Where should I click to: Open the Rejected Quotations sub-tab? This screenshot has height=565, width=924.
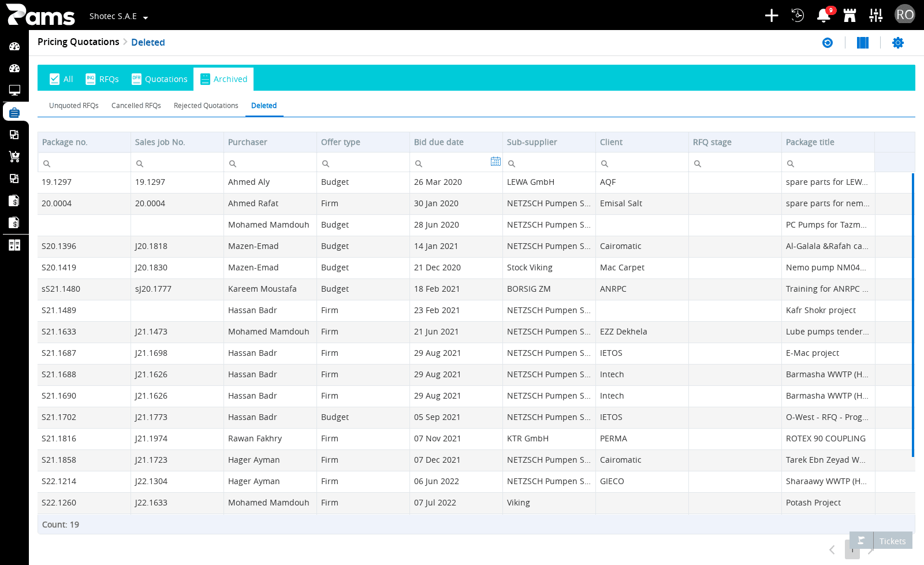click(x=206, y=106)
